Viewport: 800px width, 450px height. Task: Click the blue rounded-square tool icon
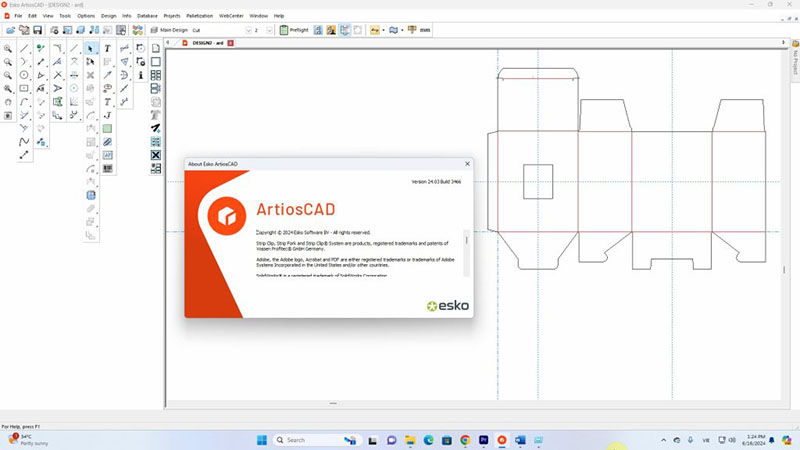[91, 195]
